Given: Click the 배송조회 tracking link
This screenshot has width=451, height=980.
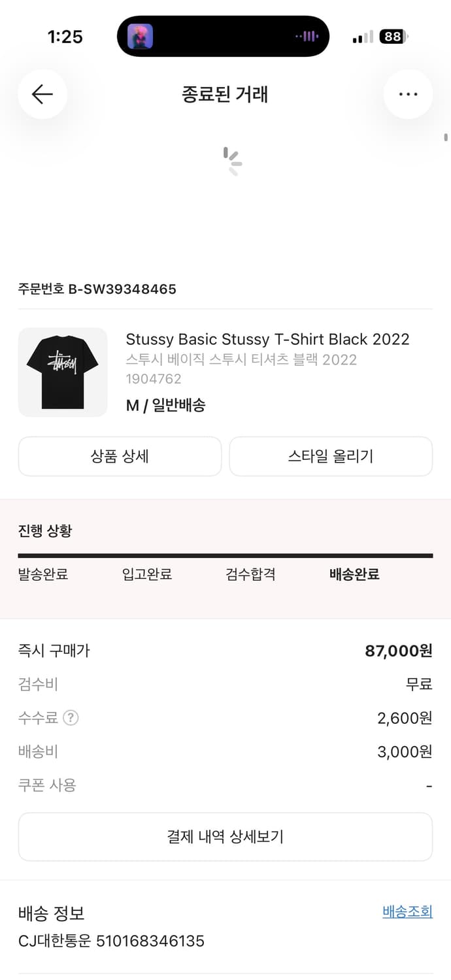Looking at the screenshot, I should click(x=407, y=911).
